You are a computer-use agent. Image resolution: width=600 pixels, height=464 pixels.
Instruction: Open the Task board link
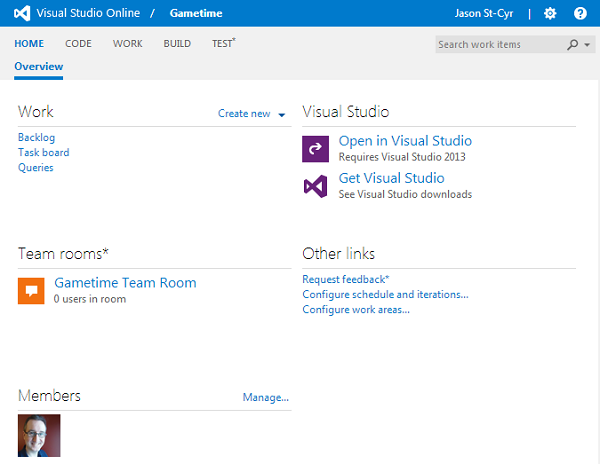point(44,152)
